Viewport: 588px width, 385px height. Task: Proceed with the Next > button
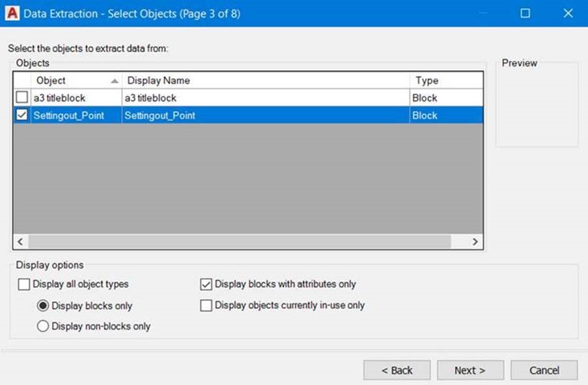pos(470,370)
